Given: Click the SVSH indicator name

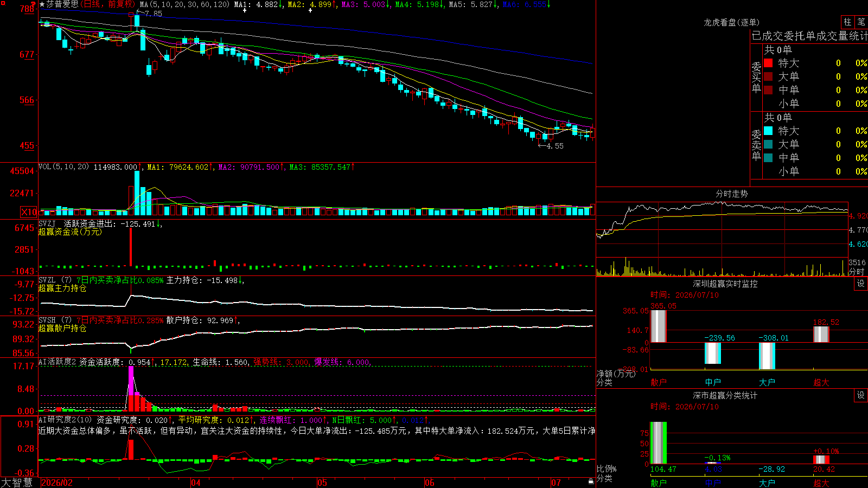Looking at the screenshot, I should (x=47, y=320).
